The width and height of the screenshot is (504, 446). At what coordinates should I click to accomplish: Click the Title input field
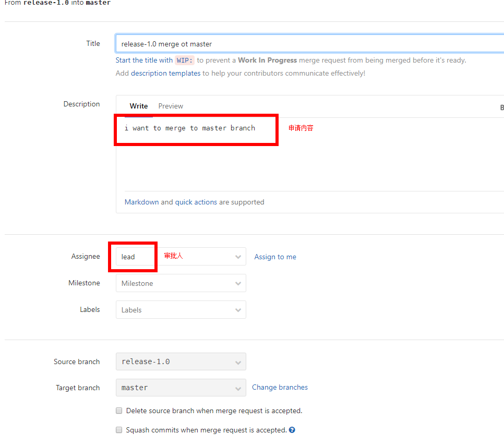pyautogui.click(x=309, y=44)
